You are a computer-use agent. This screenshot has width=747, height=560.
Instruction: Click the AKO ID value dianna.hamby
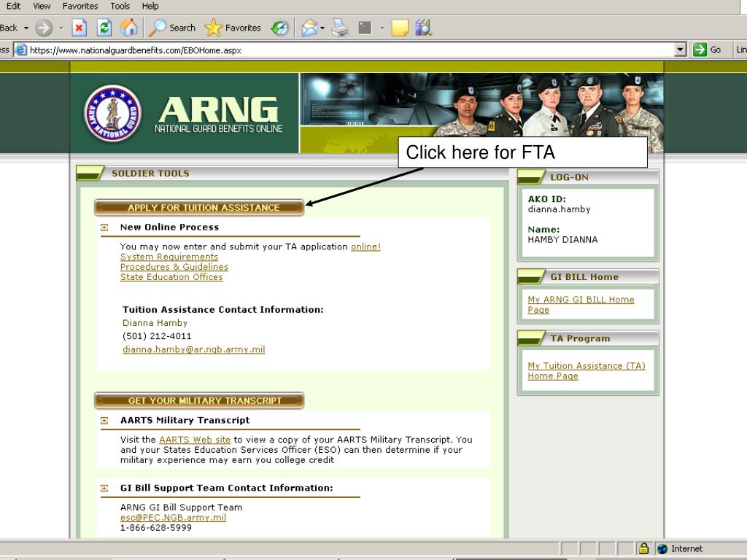tap(559, 209)
